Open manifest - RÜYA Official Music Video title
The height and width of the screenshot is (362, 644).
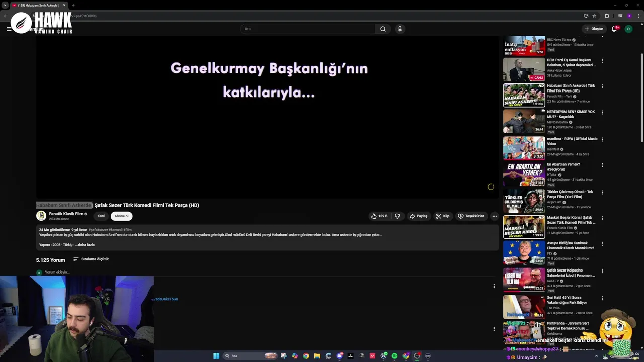pyautogui.click(x=572, y=141)
